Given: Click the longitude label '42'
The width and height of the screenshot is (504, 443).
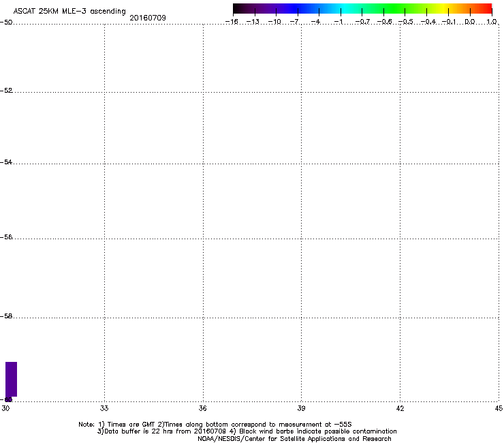Looking at the screenshot, I should coord(400,408).
